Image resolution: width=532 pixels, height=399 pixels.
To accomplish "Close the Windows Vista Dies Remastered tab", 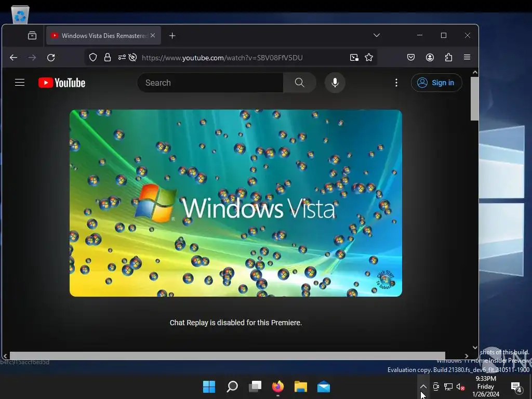I will coord(153,35).
